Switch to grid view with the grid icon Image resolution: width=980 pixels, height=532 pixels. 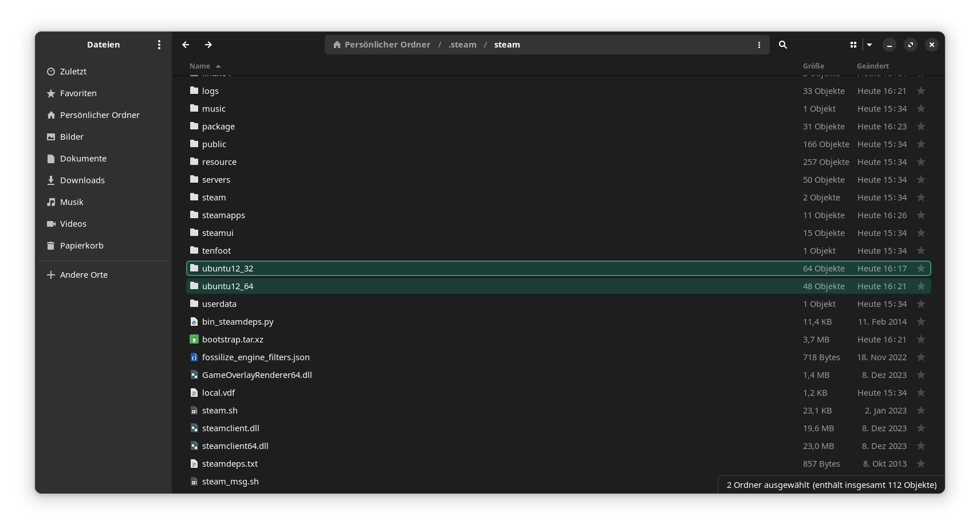pos(853,45)
